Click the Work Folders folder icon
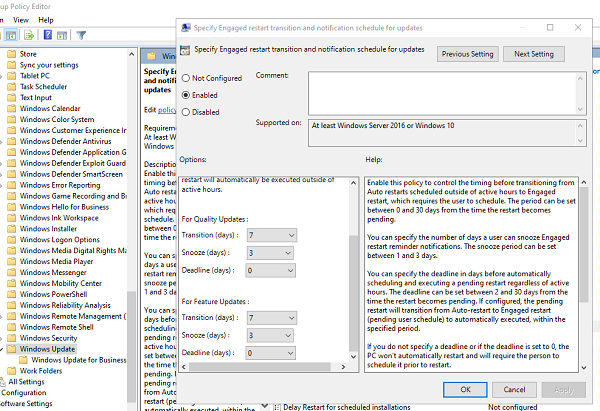Viewport: 600px width, 411px height. (12, 370)
